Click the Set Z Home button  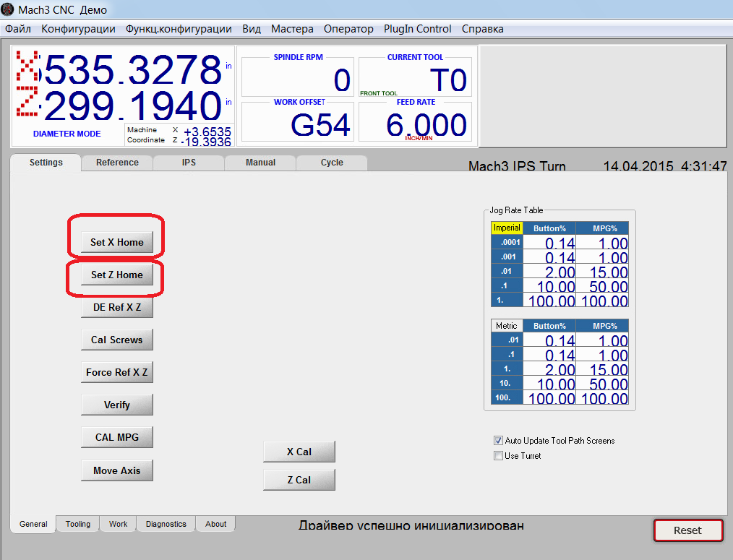click(117, 275)
